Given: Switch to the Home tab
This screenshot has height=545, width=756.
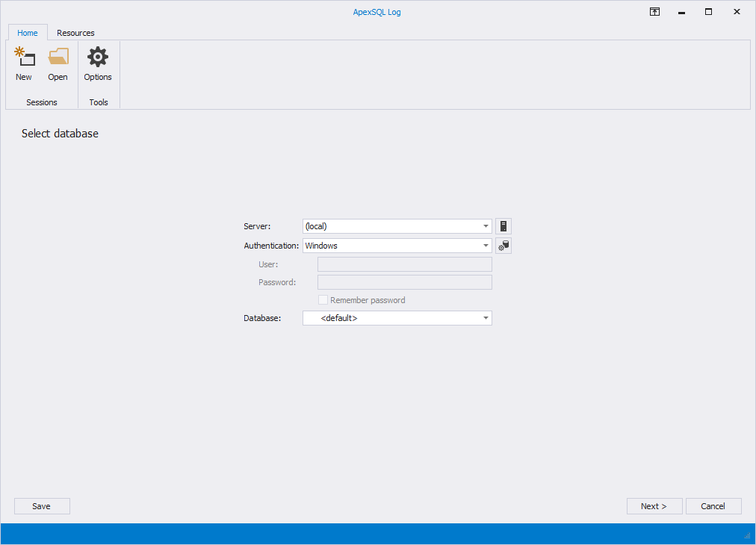Looking at the screenshot, I should point(28,33).
